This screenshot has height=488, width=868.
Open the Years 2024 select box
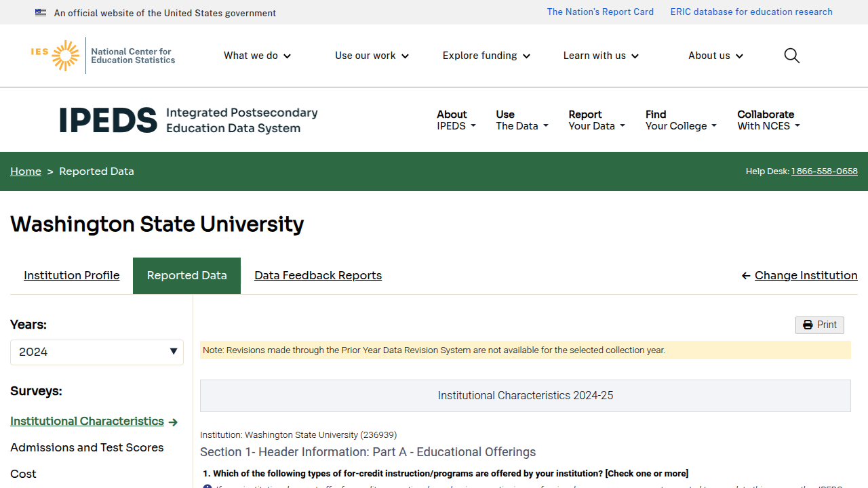[97, 352]
